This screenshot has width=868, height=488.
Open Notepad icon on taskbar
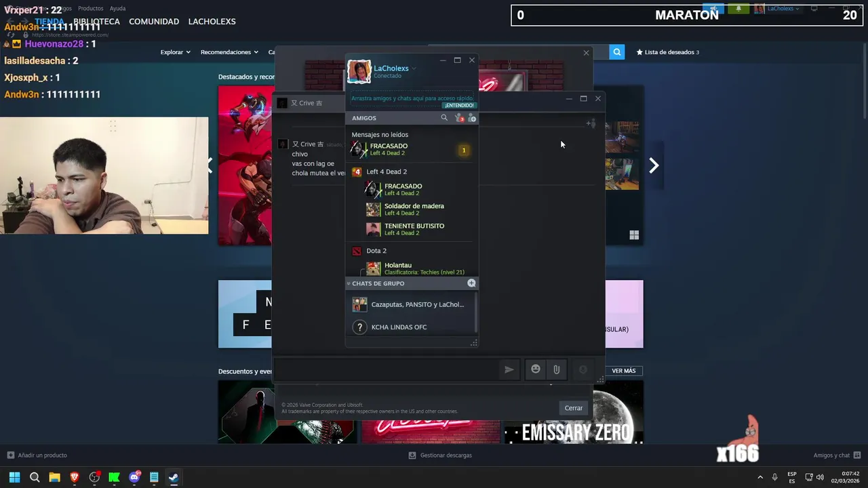(x=154, y=477)
